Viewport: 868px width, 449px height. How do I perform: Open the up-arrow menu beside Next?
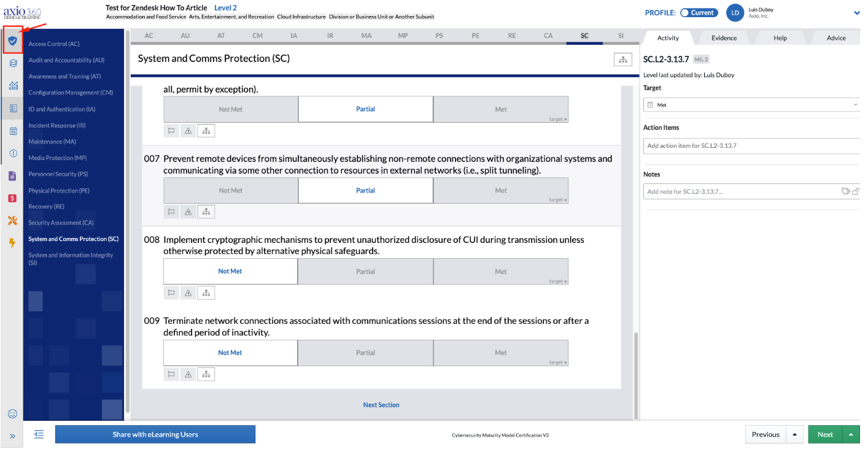pyautogui.click(x=851, y=434)
